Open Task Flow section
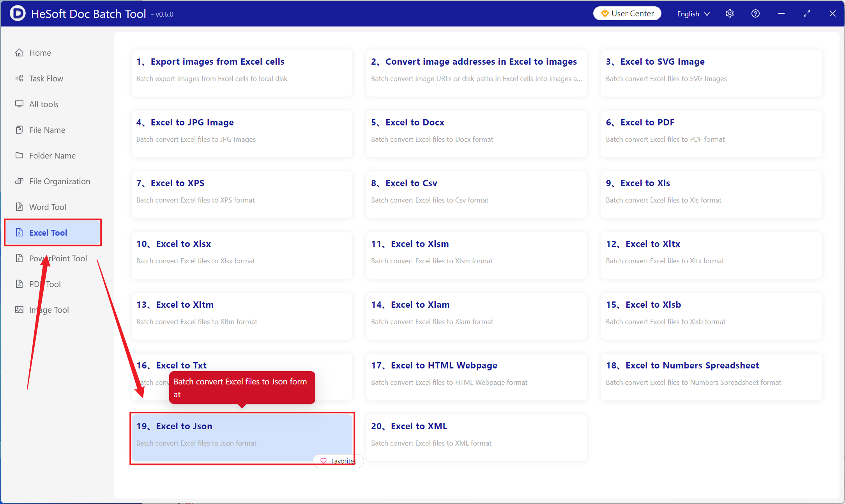The image size is (845, 504). coord(52,78)
